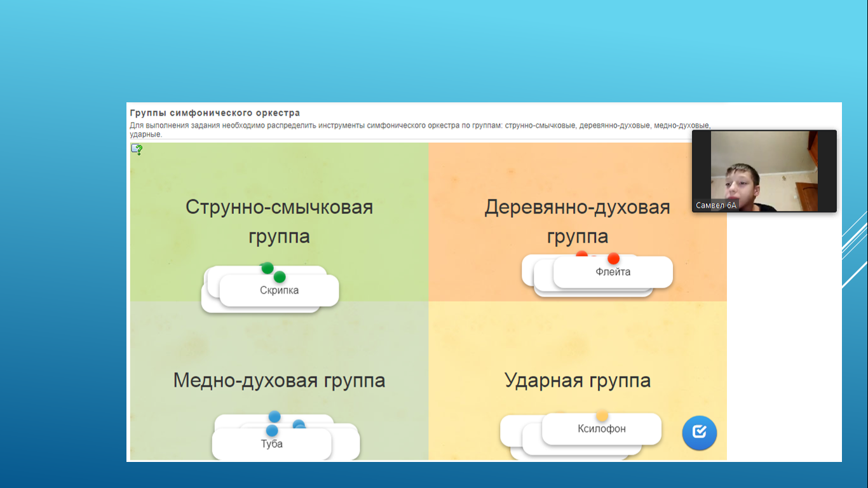Click the Самвел 6А name label
This screenshot has height=488, width=868.
point(716,205)
